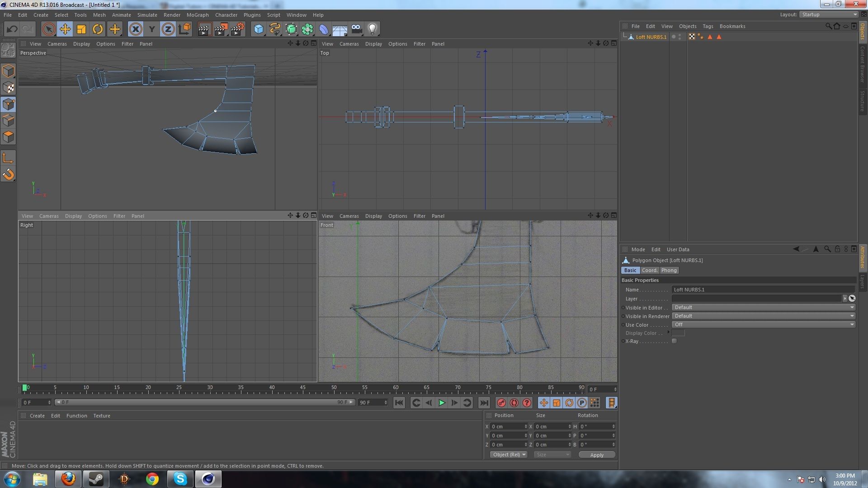Click the Position X field
Screen dimensions: 868x488
click(x=509, y=427)
